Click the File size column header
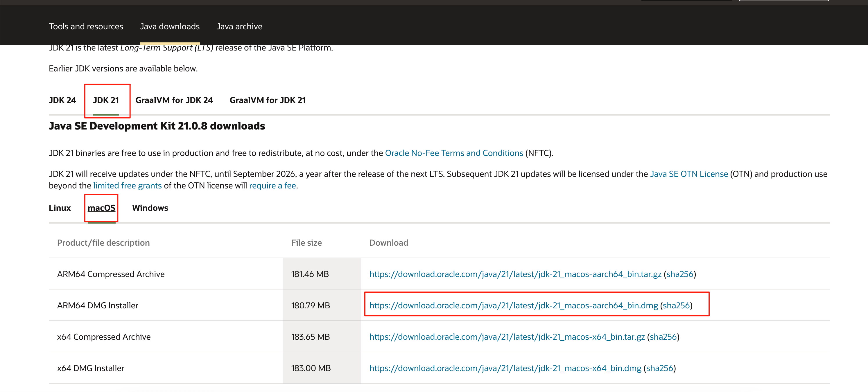868x392 pixels. point(306,243)
